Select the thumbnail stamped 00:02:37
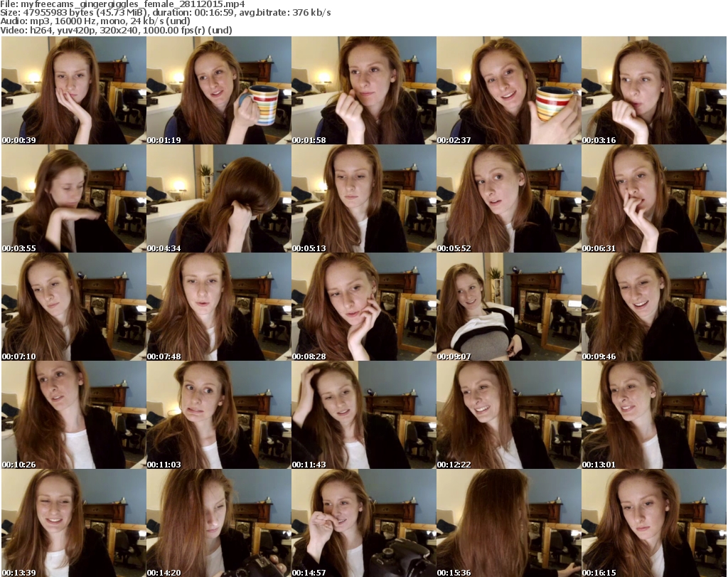Screen dimensions: 728x577 (509, 90)
